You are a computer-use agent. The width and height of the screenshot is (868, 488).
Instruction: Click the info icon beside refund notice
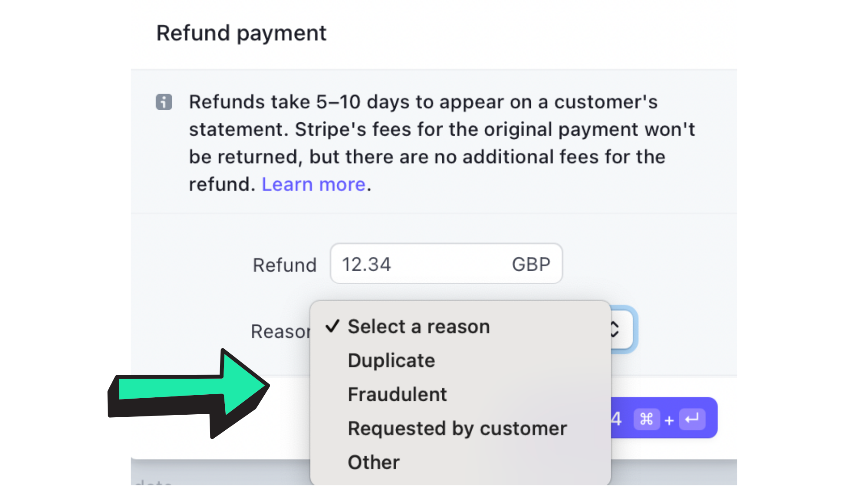tap(164, 102)
